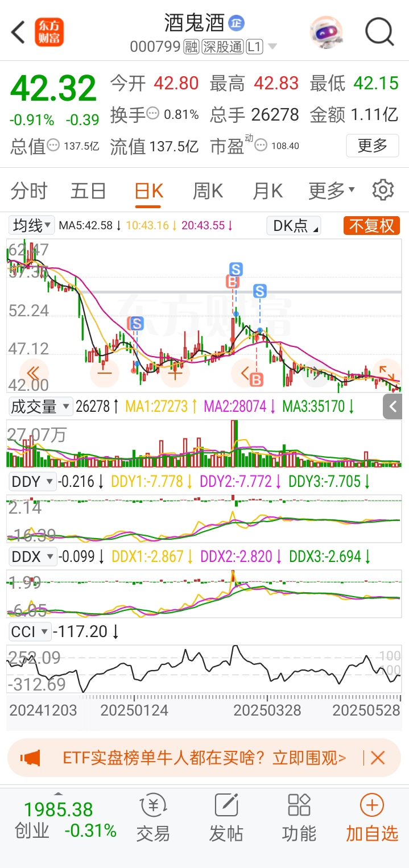This screenshot has height=868, width=409.
Task: Tap the info bubble beside 总值
Action: click(53, 146)
